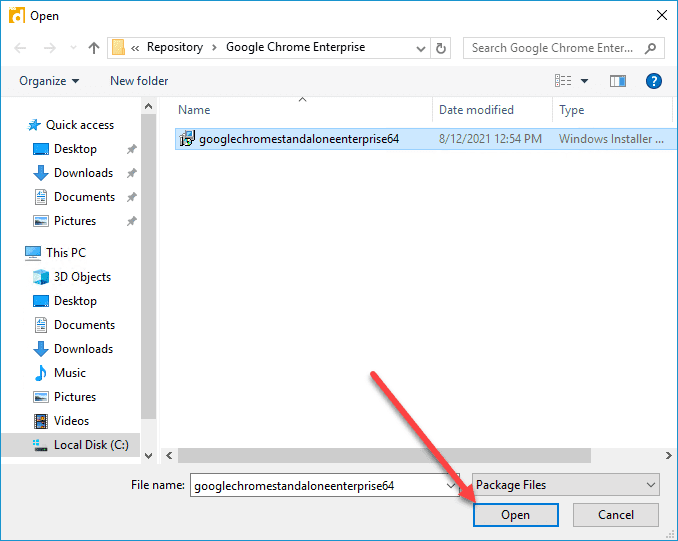Viewport: 678px width, 541px height.
Task: Open the Videos folder
Action: pos(61,421)
